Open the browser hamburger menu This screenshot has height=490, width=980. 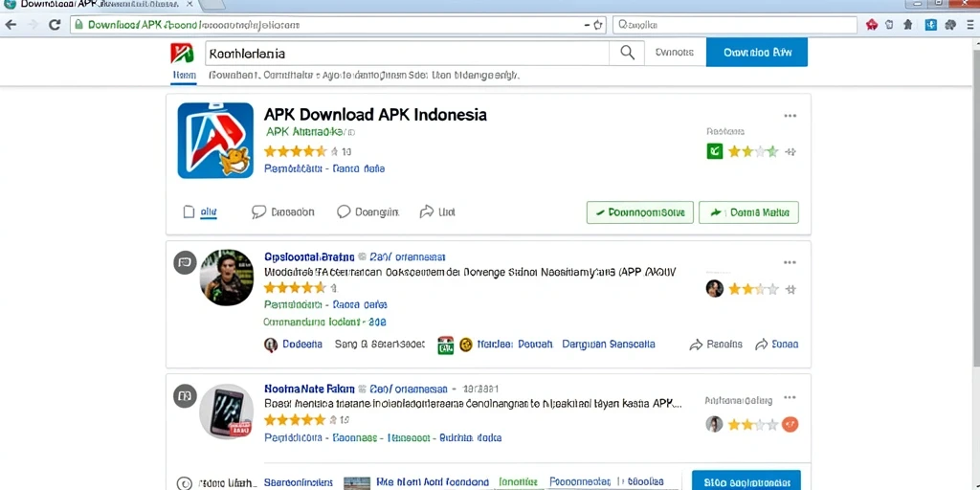coord(971,25)
